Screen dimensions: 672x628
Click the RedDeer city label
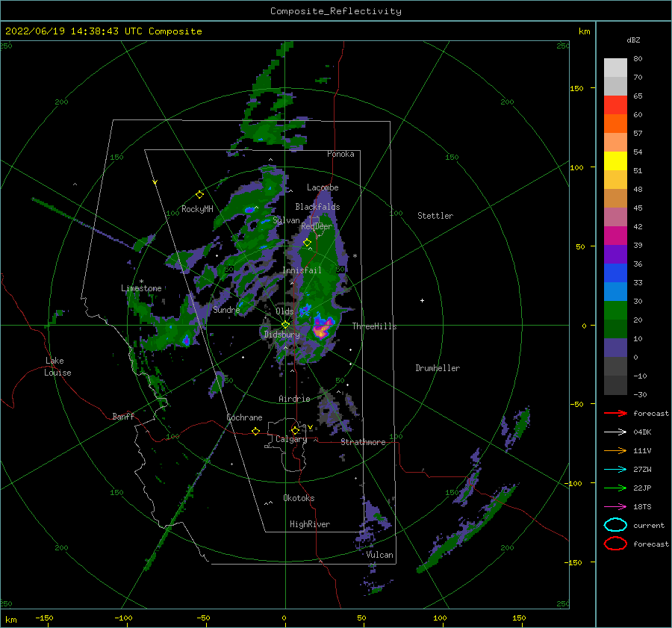[317, 226]
